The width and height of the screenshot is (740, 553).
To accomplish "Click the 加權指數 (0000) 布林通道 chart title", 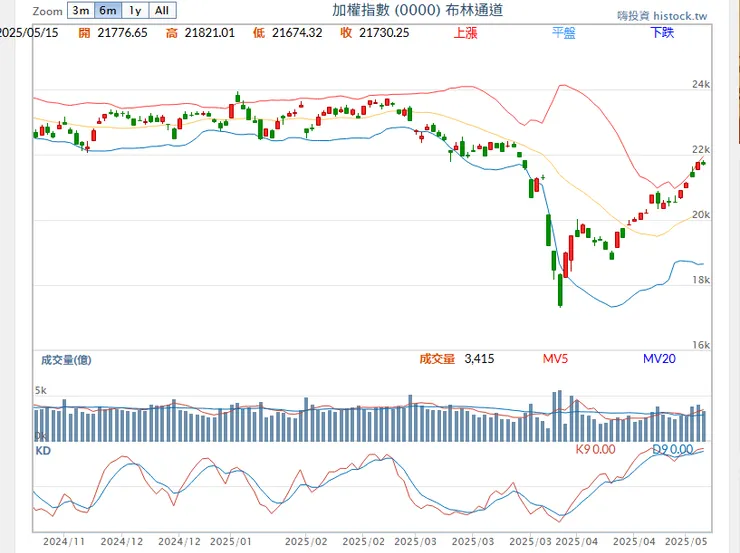I will (417, 11).
